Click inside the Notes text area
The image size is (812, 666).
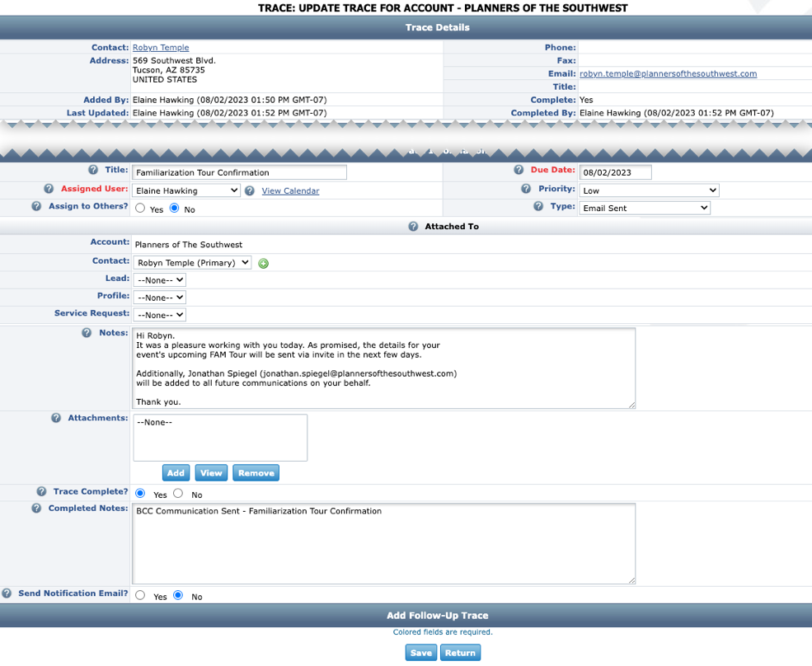coord(383,368)
